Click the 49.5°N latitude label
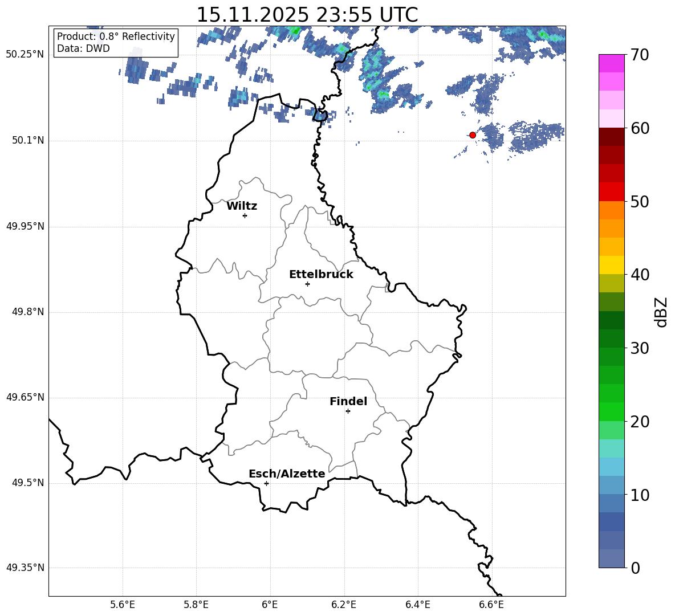Screen dimensions: 675x616 [x=28, y=483]
